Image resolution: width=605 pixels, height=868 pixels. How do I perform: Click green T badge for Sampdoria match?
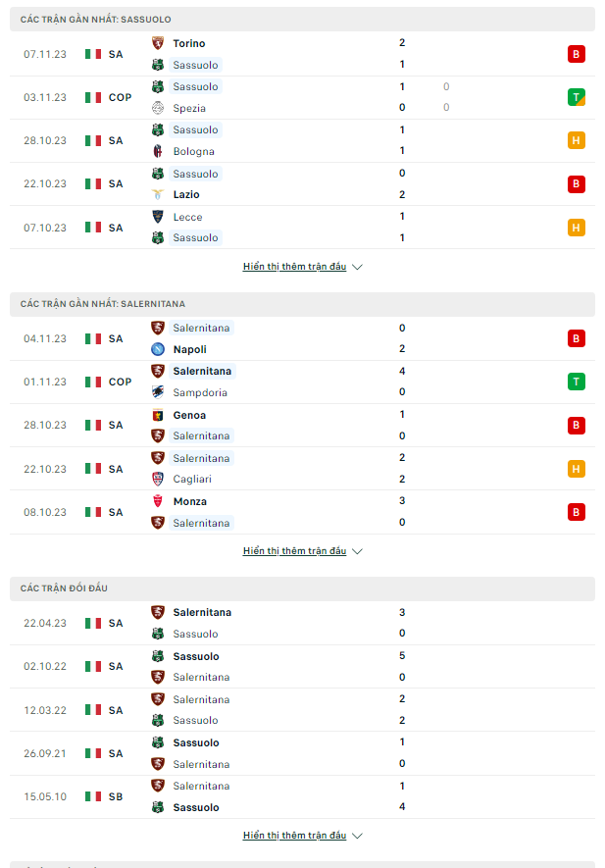(577, 382)
